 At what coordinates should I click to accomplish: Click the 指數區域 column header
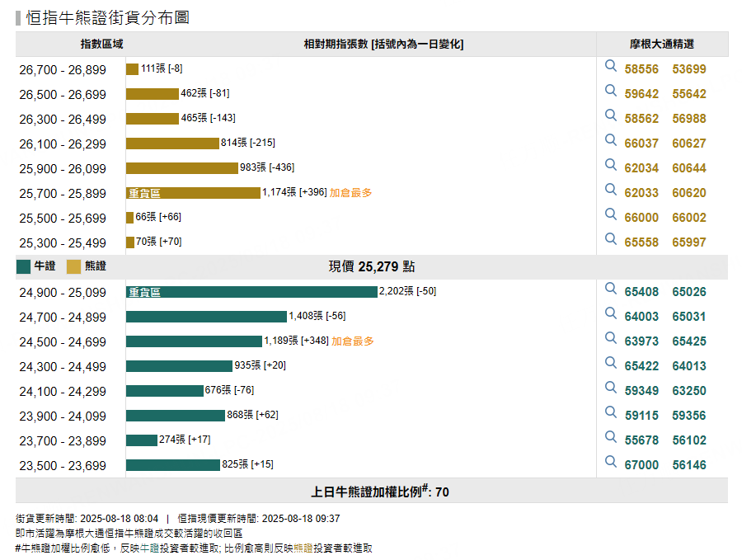click(x=101, y=44)
